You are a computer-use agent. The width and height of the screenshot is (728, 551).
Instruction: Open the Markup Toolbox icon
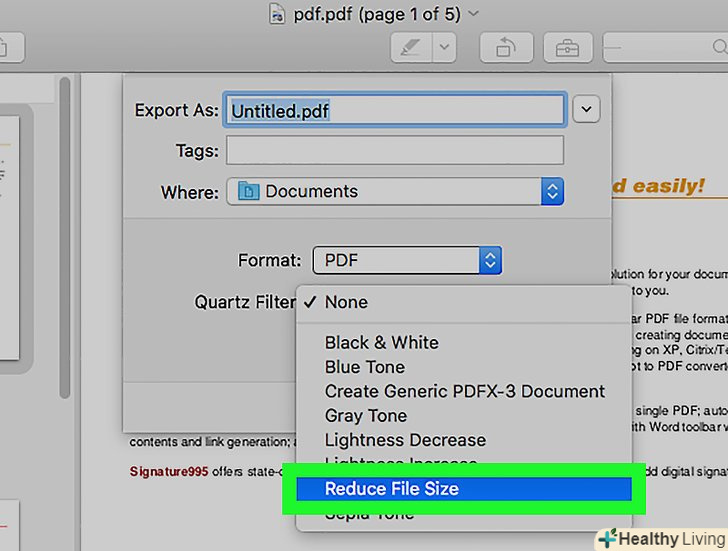pyautogui.click(x=566, y=47)
